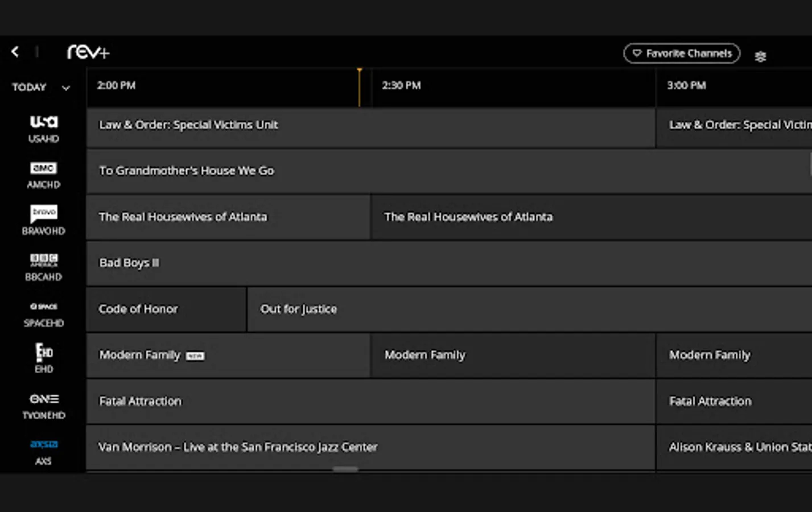Open 3:00 PM Modern Family episode
812x512 pixels.
pyautogui.click(x=734, y=356)
